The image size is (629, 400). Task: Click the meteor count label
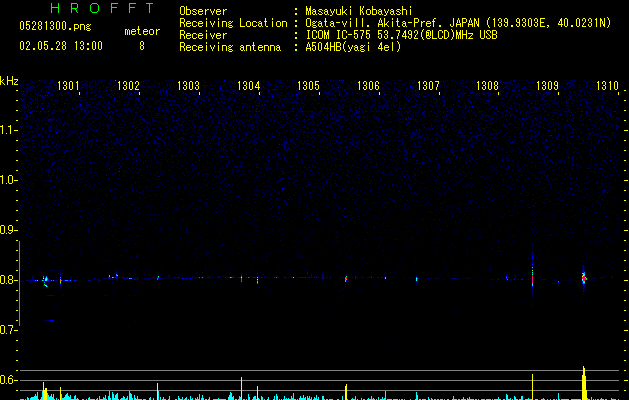click(142, 31)
